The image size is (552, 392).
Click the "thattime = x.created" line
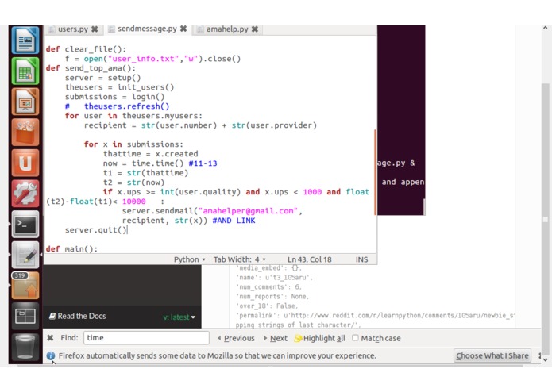coord(151,154)
